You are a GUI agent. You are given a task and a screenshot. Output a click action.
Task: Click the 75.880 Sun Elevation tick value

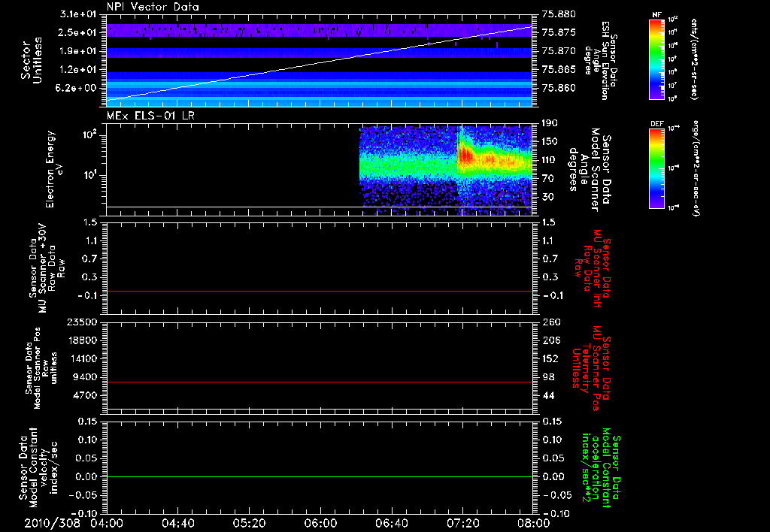[557, 14]
